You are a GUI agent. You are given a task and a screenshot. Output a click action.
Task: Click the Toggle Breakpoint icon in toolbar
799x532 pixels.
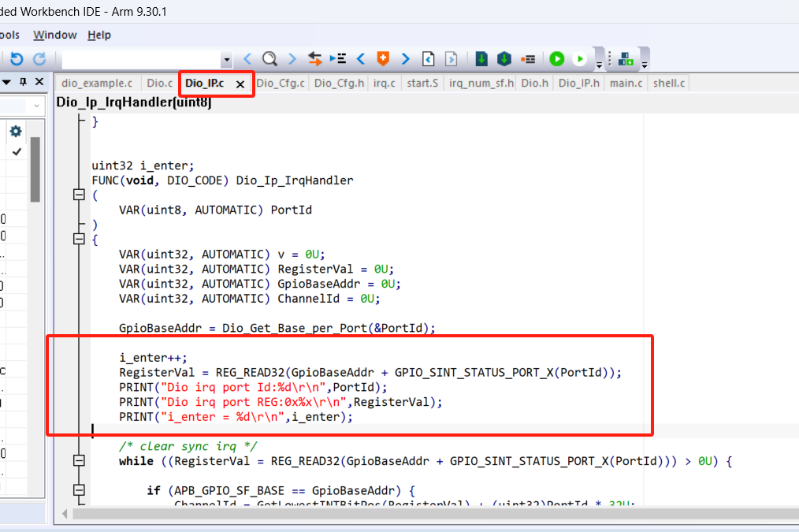tap(528, 59)
